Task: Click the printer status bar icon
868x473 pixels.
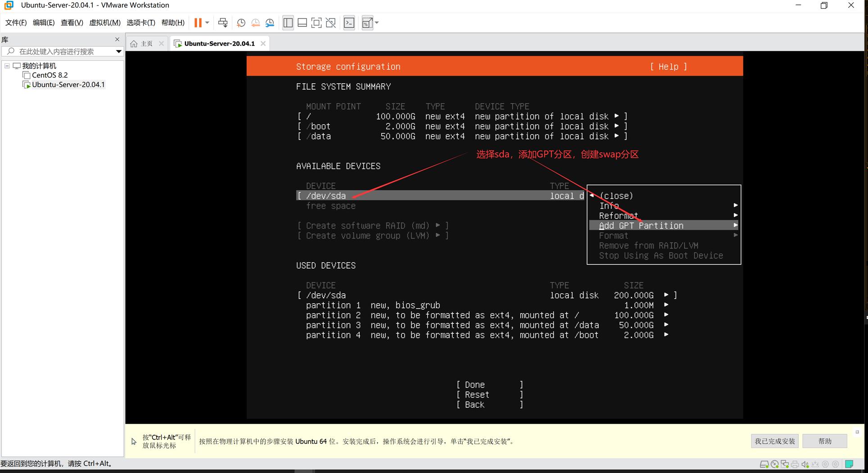Action: 795,464
